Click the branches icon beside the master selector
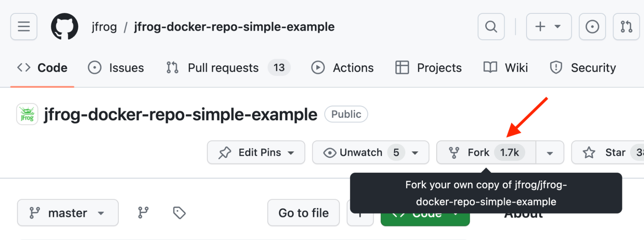The image size is (644, 240). pos(143,213)
